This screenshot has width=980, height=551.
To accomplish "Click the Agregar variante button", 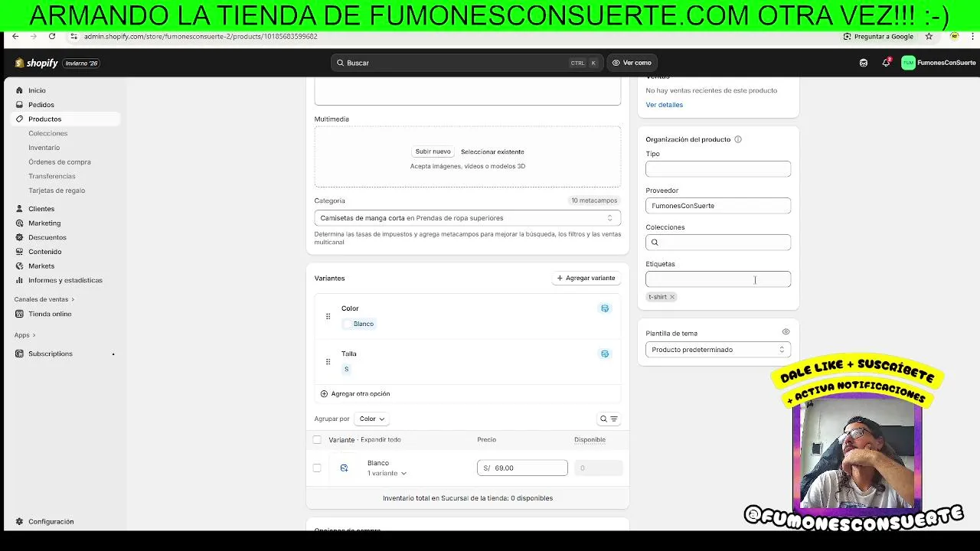I will 586,278.
